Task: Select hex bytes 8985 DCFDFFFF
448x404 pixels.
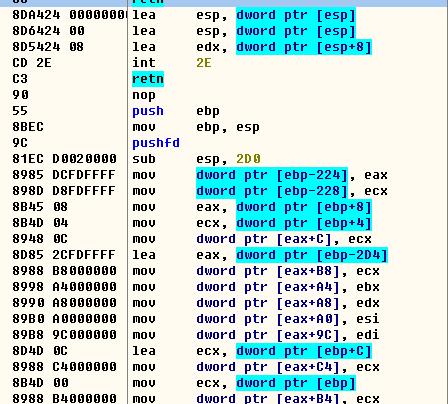Action: (64, 175)
